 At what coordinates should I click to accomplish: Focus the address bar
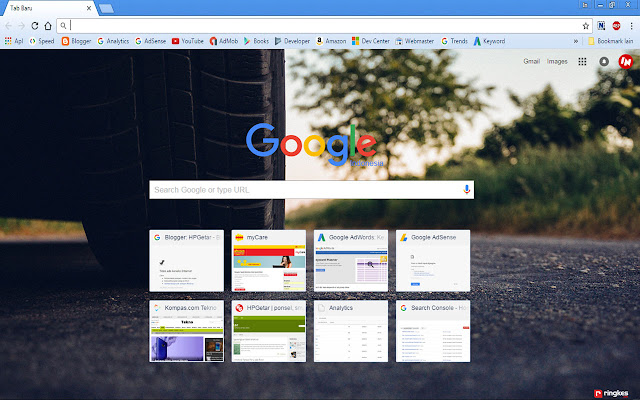pos(324,26)
